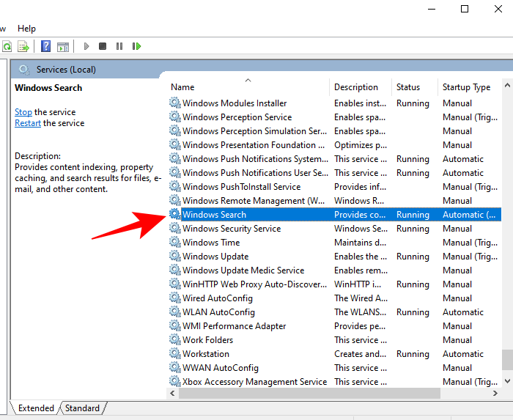Select the Windows Time gear icon
The width and height of the screenshot is (513, 420).
174,242
